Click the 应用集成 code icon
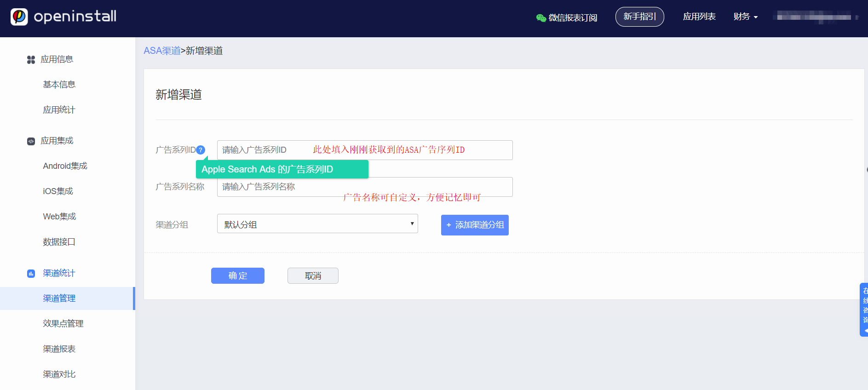Image resolution: width=868 pixels, height=390 pixels. 31,141
